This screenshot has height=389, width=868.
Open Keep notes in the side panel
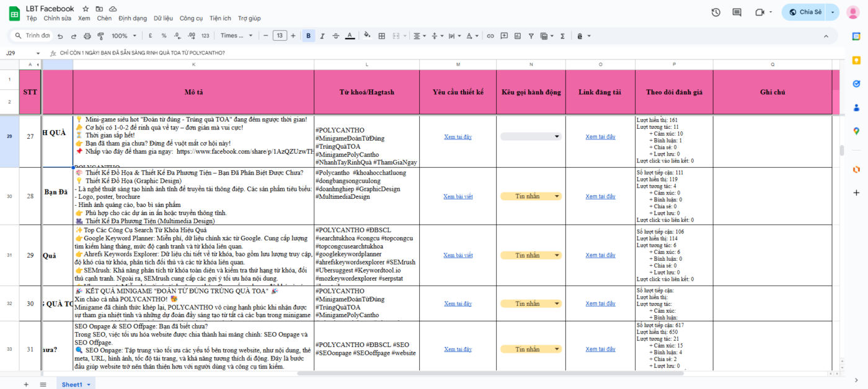pos(856,60)
